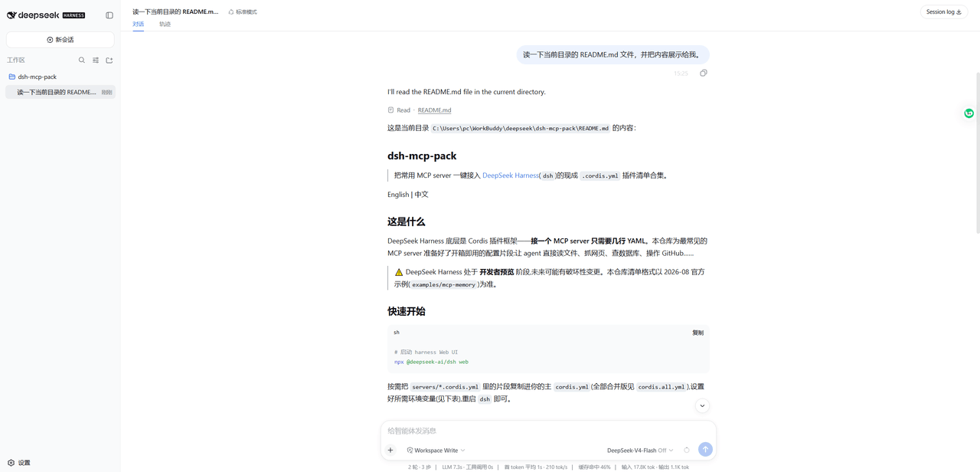Click the 标准模式 mode indicator
The height and width of the screenshot is (472, 980).
click(x=243, y=12)
